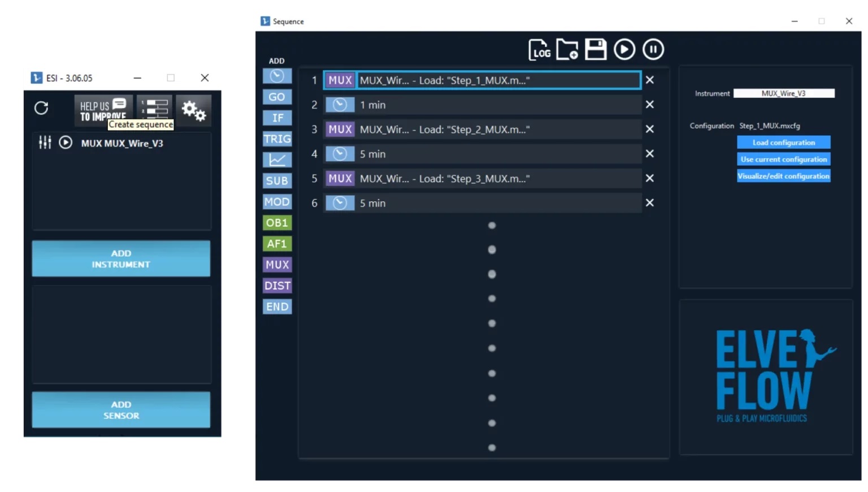
Task: Add a GO step to sequence
Action: [277, 97]
